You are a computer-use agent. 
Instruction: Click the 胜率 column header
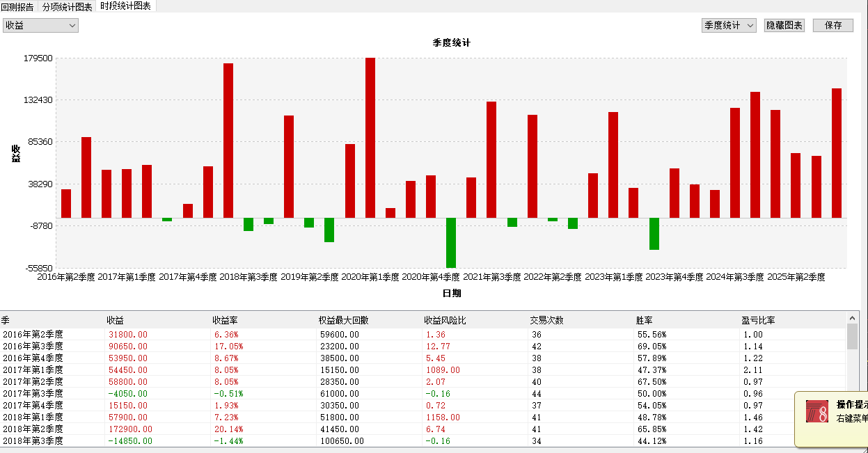pos(644,320)
